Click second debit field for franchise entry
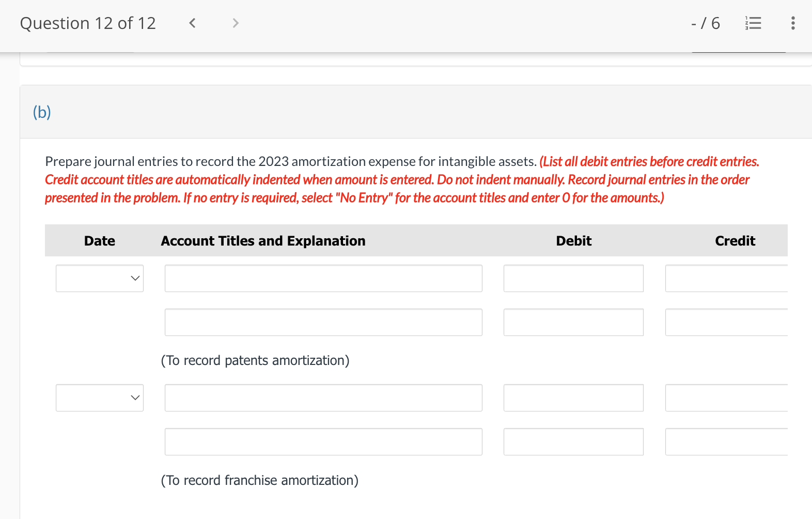Viewport: 812px width, 519px height. (x=573, y=441)
